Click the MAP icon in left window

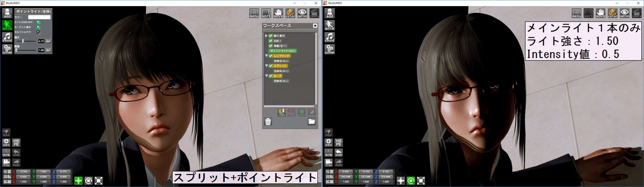tap(6, 132)
